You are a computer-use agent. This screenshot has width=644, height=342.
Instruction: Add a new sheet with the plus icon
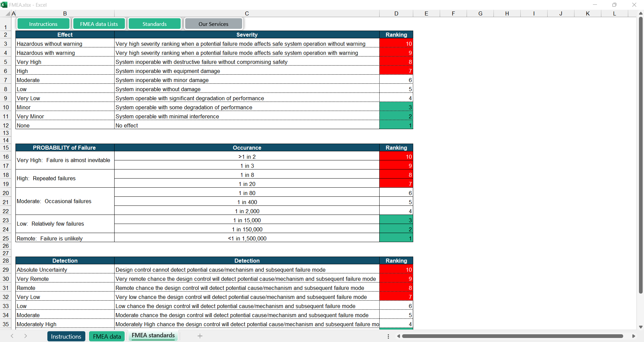pos(200,336)
